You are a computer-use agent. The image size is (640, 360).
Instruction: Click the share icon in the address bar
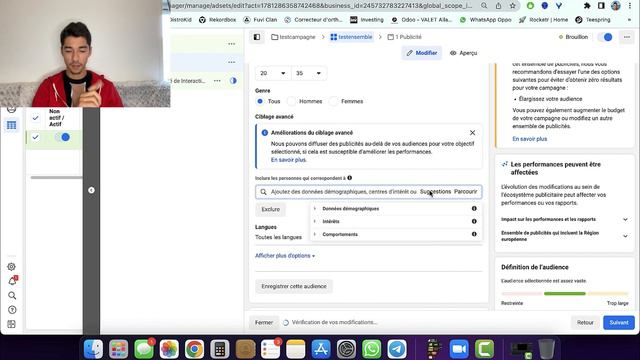tap(498, 6)
